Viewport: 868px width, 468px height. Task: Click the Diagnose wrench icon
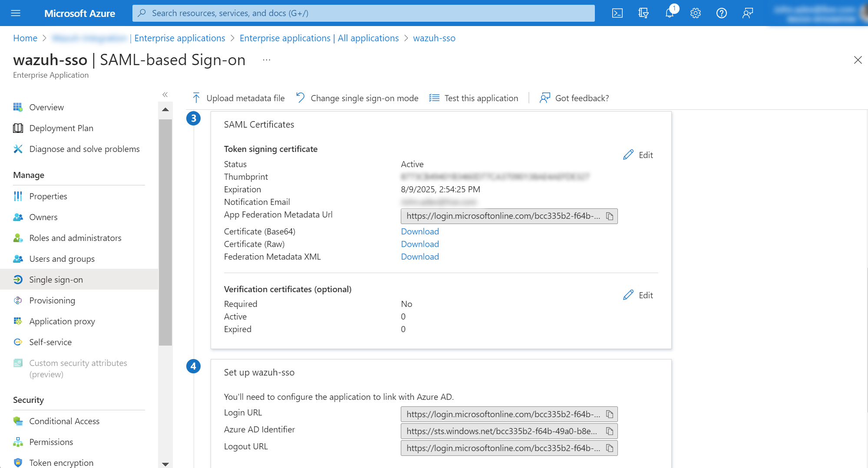pos(18,149)
